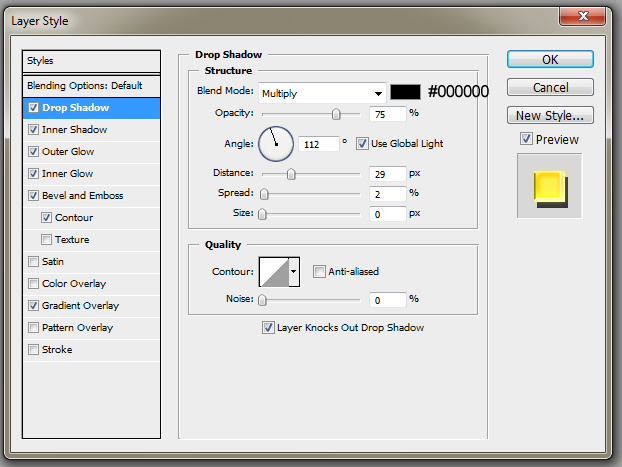Click the Noise value field
Image resolution: width=622 pixels, height=467 pixels.
[388, 300]
